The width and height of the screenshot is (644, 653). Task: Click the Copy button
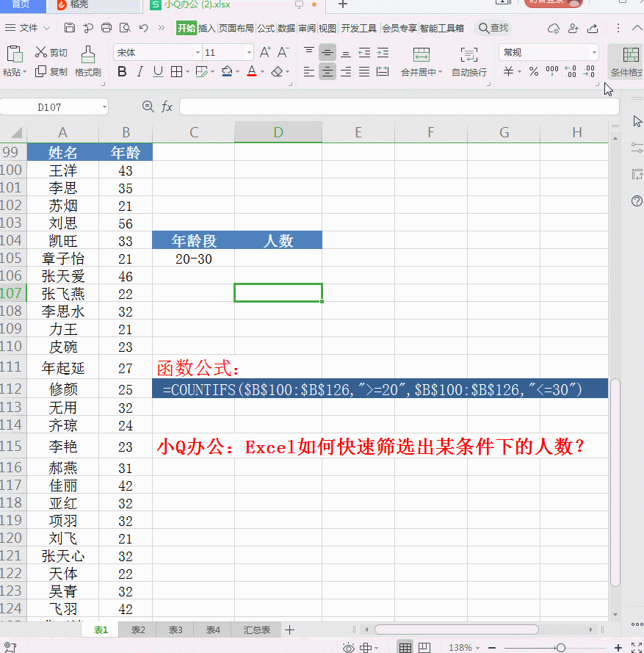click(51, 72)
